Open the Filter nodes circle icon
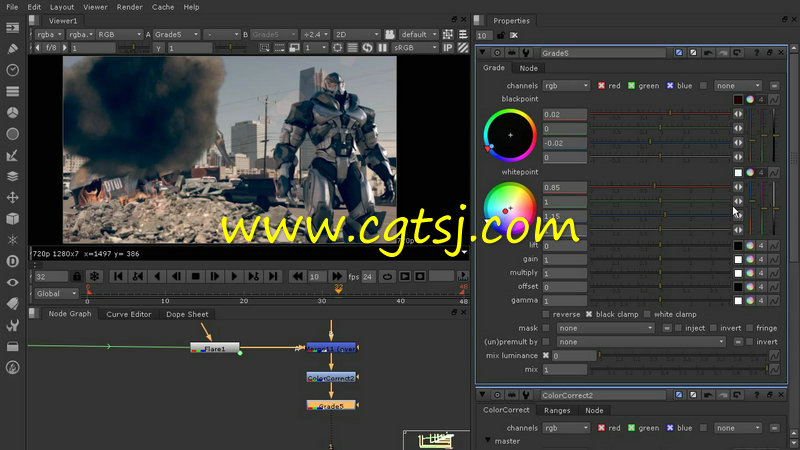 (12, 134)
